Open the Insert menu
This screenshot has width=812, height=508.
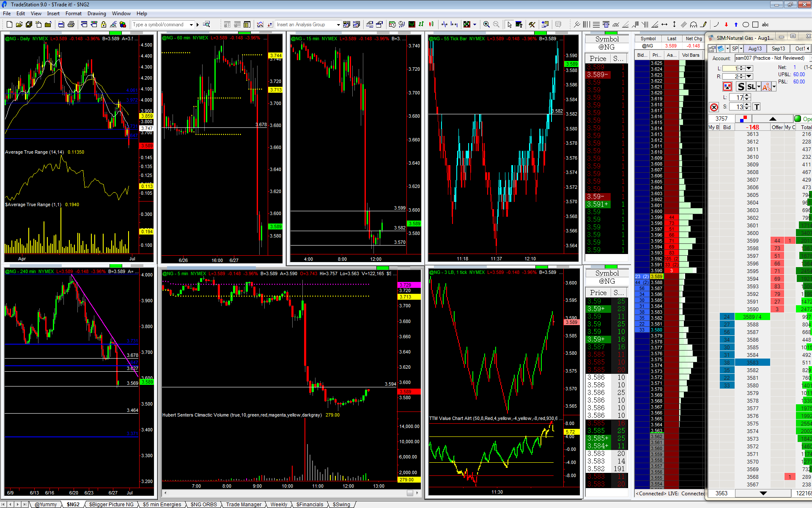click(x=53, y=14)
